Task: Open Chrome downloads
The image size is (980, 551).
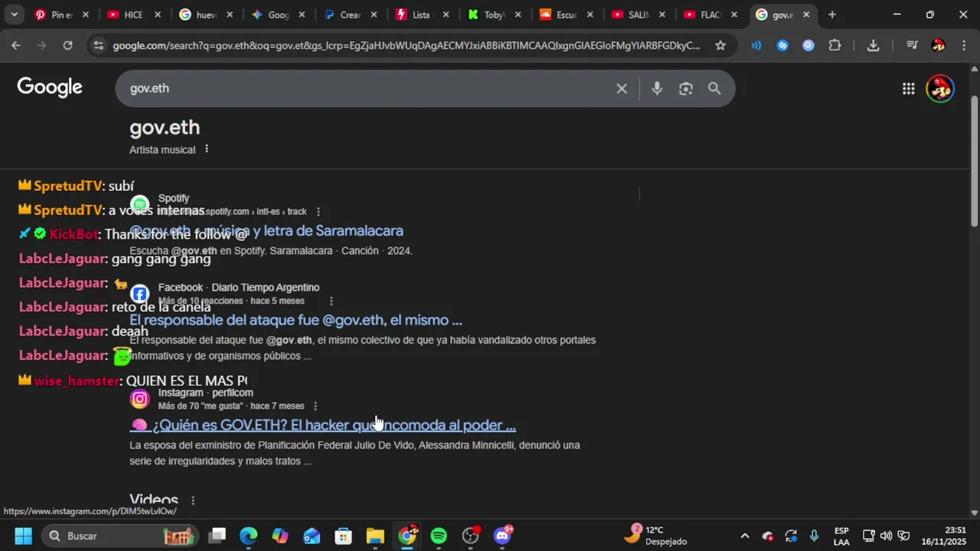Action: click(x=873, y=45)
